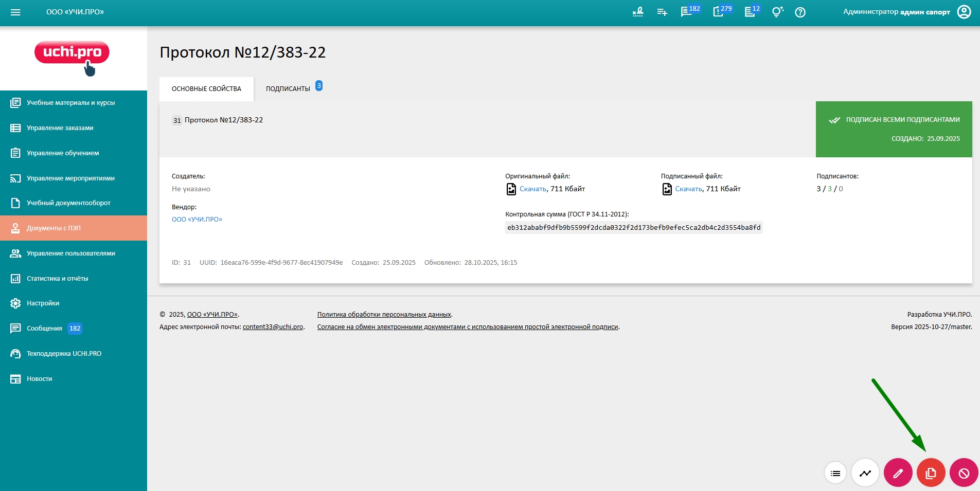Select the Основные свойства tab
The width and height of the screenshot is (980, 491).
pyautogui.click(x=206, y=89)
